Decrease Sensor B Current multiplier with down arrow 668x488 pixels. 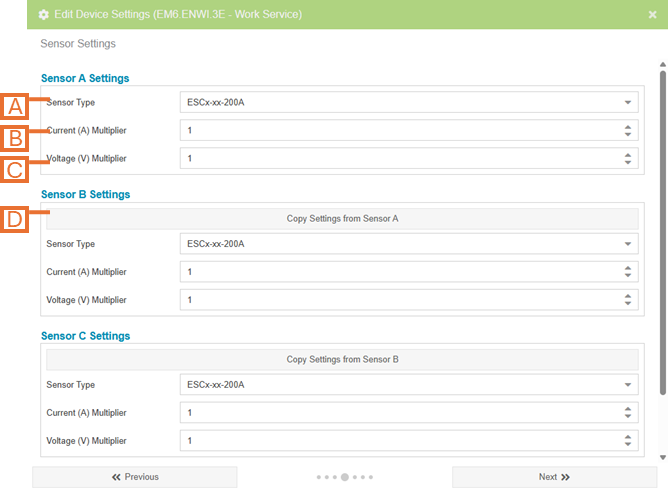coord(628,275)
